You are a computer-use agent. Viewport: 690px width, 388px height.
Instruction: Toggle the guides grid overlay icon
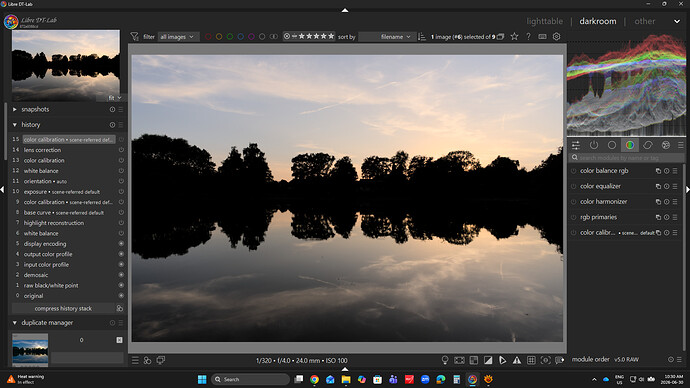pyautogui.click(x=531, y=360)
